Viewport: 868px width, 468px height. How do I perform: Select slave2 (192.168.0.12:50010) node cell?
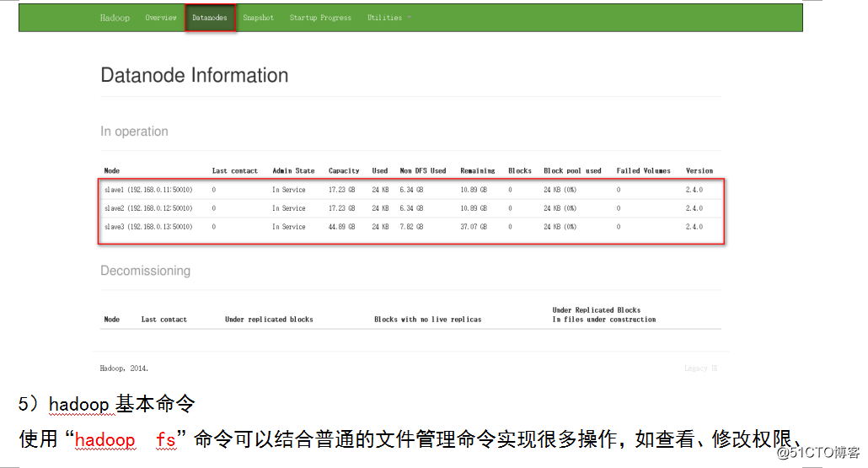(x=148, y=208)
